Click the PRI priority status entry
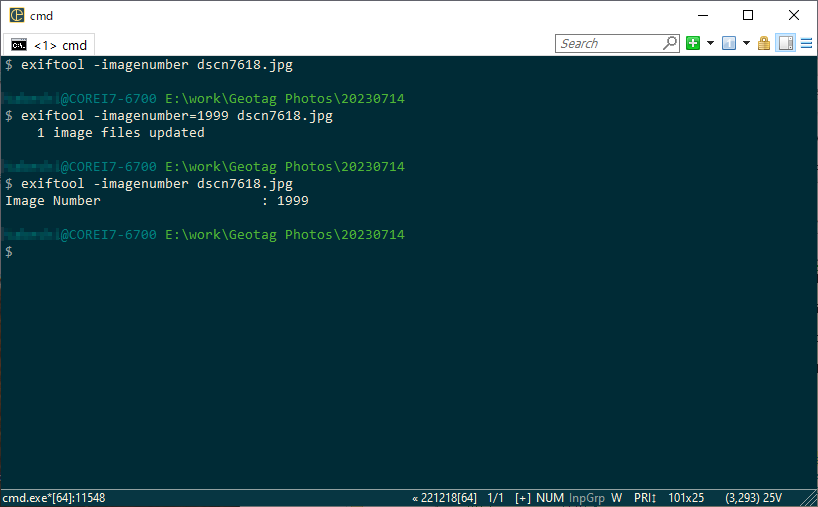Viewport: 818px width, 507px height. [645, 498]
